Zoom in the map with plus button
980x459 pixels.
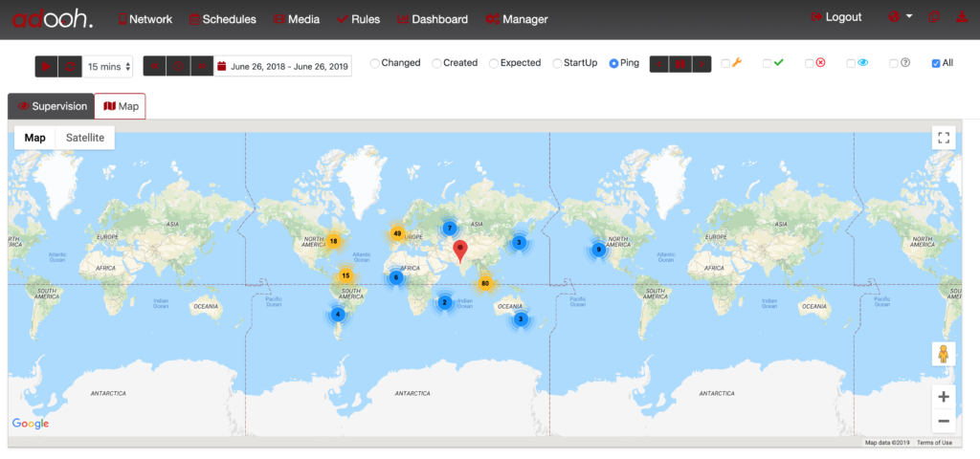click(x=944, y=397)
